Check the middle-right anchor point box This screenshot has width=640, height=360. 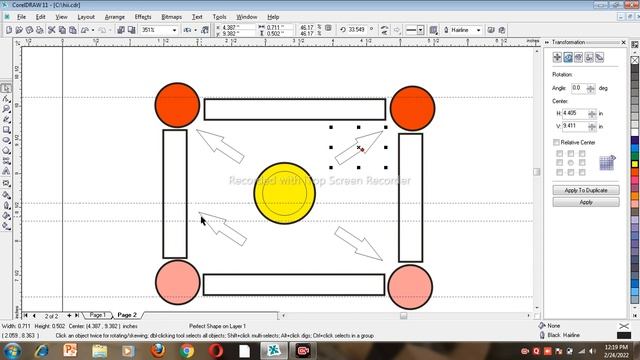pos(582,163)
